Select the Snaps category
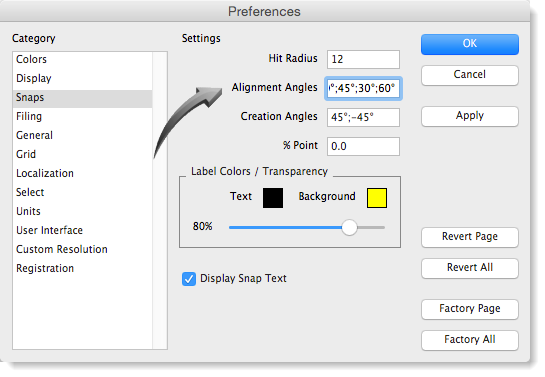The image size is (545, 377). (x=82, y=98)
